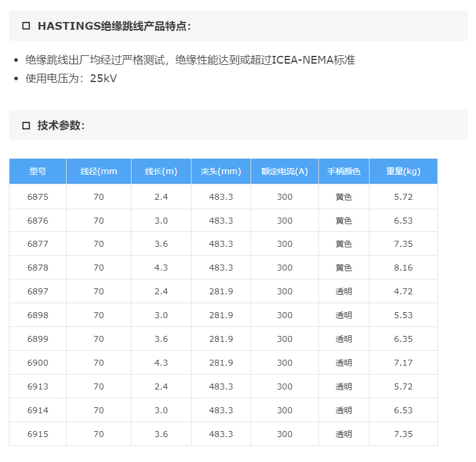Image resolution: width=476 pixels, height=462 pixels.
Task: Select model number 6878 cell
Action: click(37, 268)
